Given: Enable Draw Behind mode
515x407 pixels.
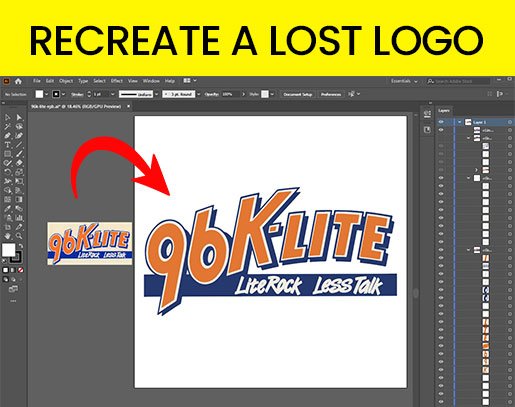Looking at the screenshot, I should (x=13, y=279).
